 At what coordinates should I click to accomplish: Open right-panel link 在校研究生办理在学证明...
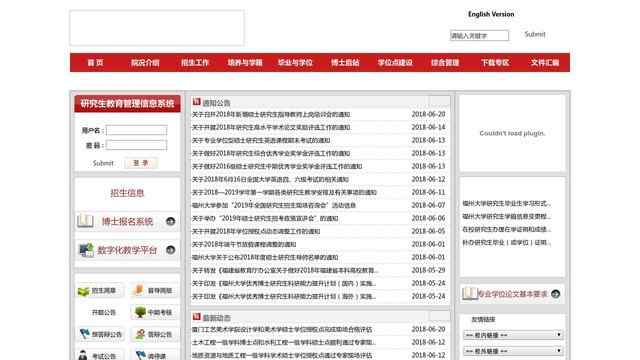507,229
